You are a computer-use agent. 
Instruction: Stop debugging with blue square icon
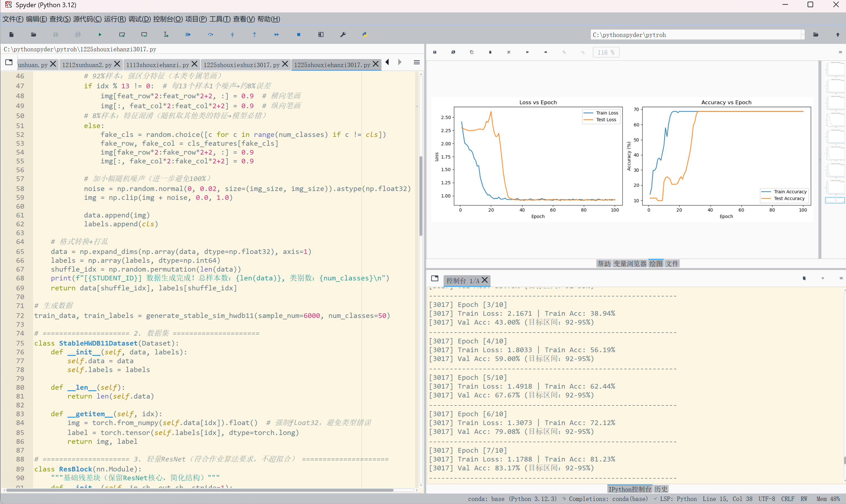click(x=299, y=35)
